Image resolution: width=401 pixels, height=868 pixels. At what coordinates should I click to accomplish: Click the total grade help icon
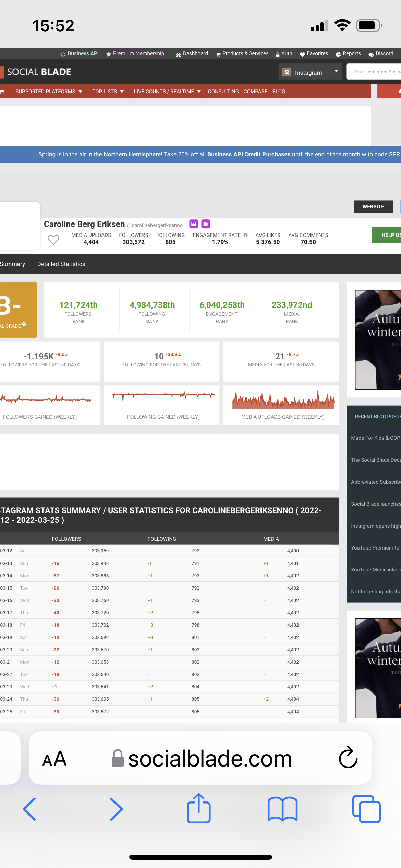tap(24, 324)
